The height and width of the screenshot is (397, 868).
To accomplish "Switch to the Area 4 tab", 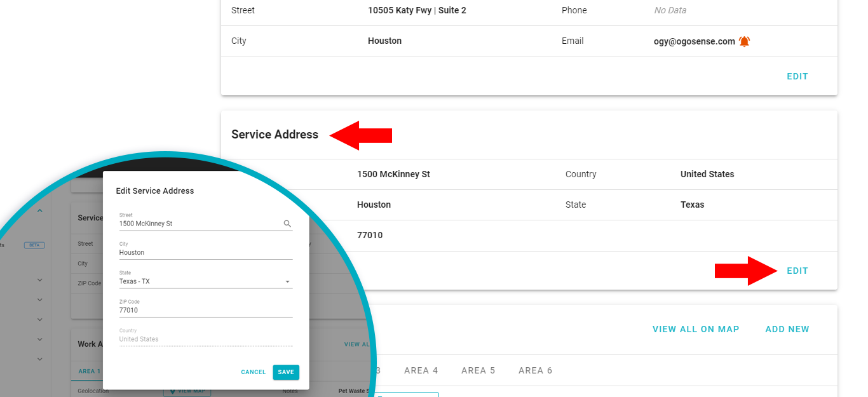I will point(421,370).
